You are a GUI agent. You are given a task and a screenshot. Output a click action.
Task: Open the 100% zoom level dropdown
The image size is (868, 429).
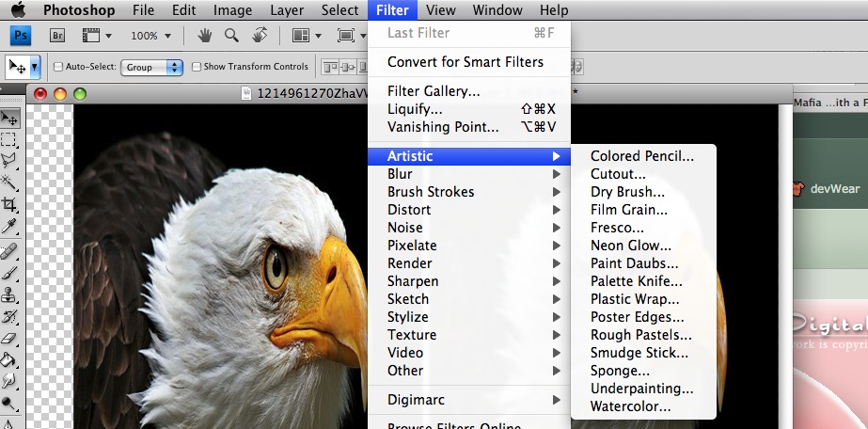point(150,36)
